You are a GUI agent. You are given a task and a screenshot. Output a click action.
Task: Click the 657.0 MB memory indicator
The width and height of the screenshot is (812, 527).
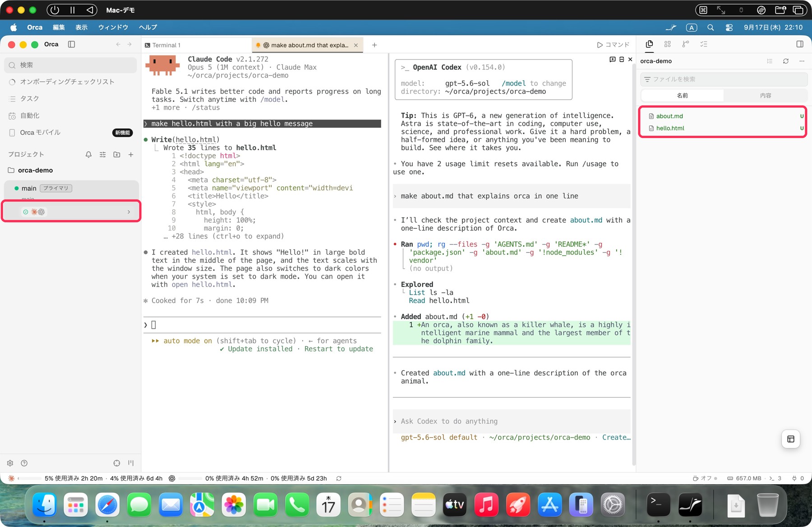[x=744, y=478]
